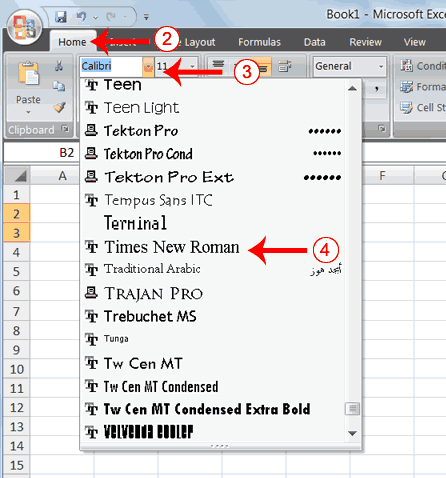The image size is (446, 478).
Task: Expand the Paste options arrow
Action: click(28, 112)
